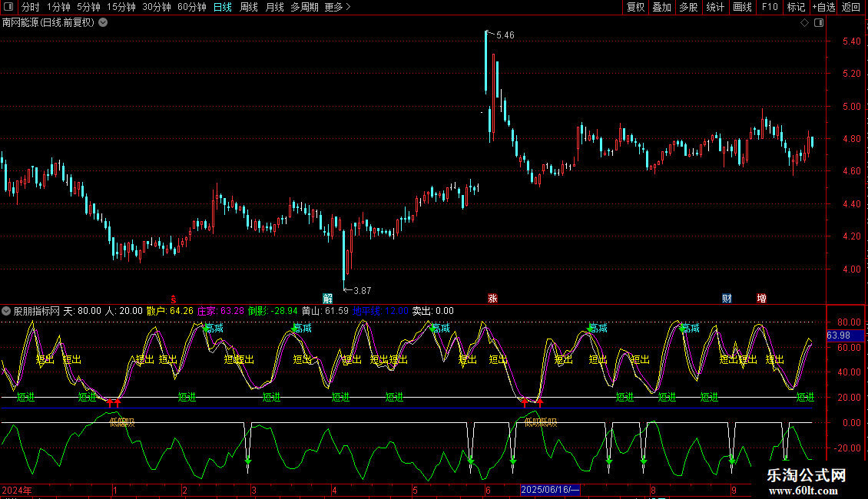Expand the 股朋指标网 indicator dropdown
The height and width of the screenshot is (499, 868).
click(x=7, y=311)
